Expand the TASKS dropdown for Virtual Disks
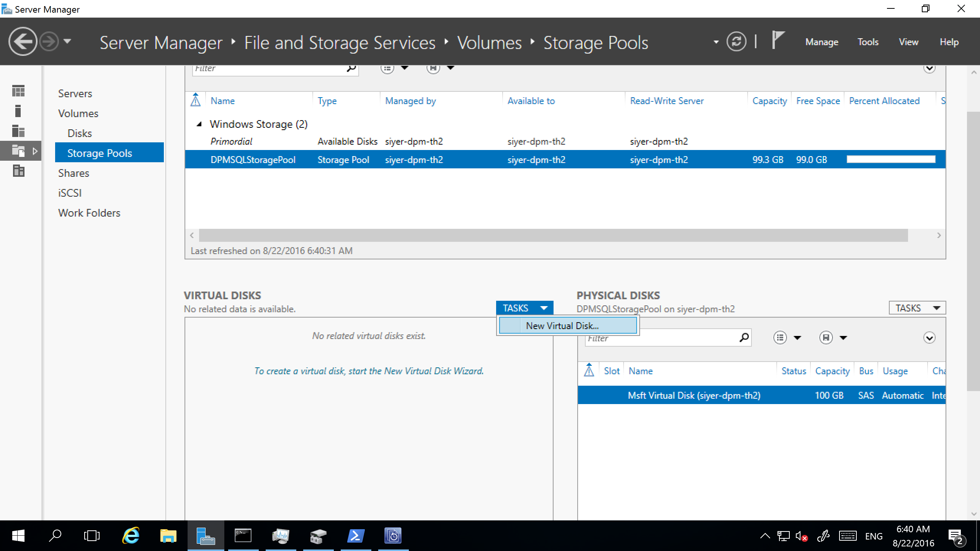The height and width of the screenshot is (551, 980). [525, 308]
